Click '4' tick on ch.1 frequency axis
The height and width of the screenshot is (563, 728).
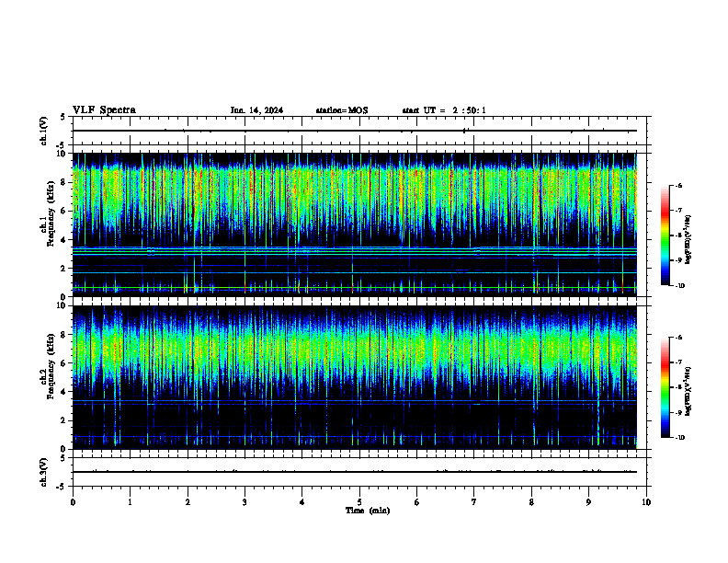(x=64, y=240)
